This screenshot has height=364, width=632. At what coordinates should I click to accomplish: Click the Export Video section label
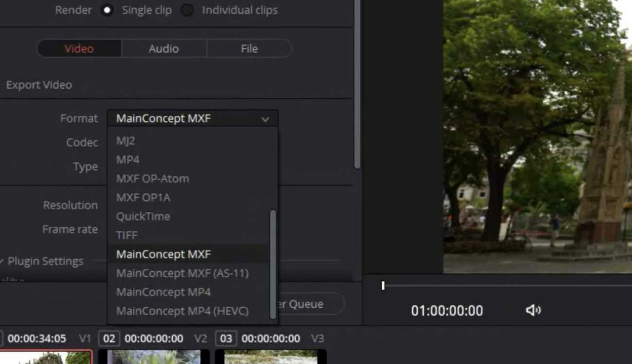39,85
